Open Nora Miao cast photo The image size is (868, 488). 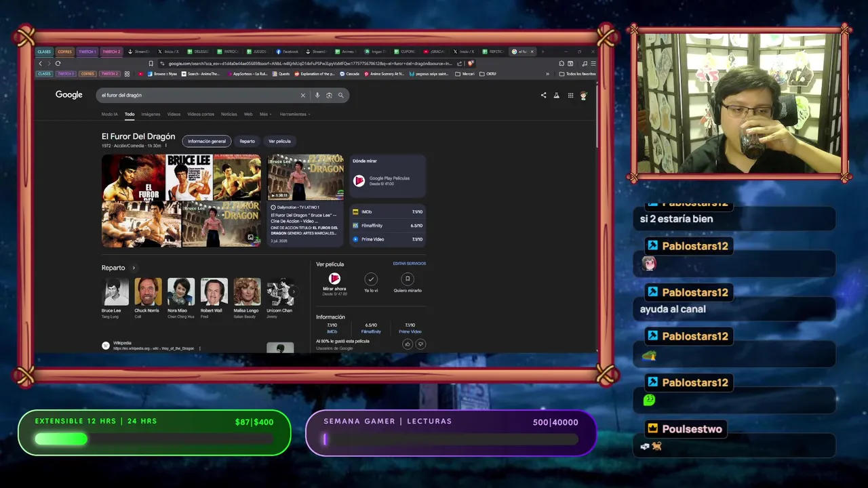pos(181,291)
